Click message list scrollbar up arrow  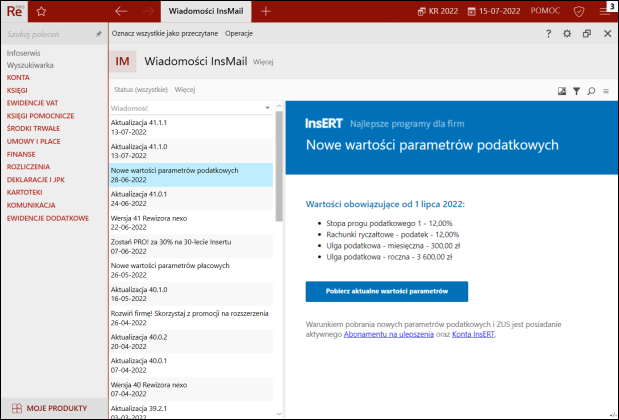(x=279, y=106)
